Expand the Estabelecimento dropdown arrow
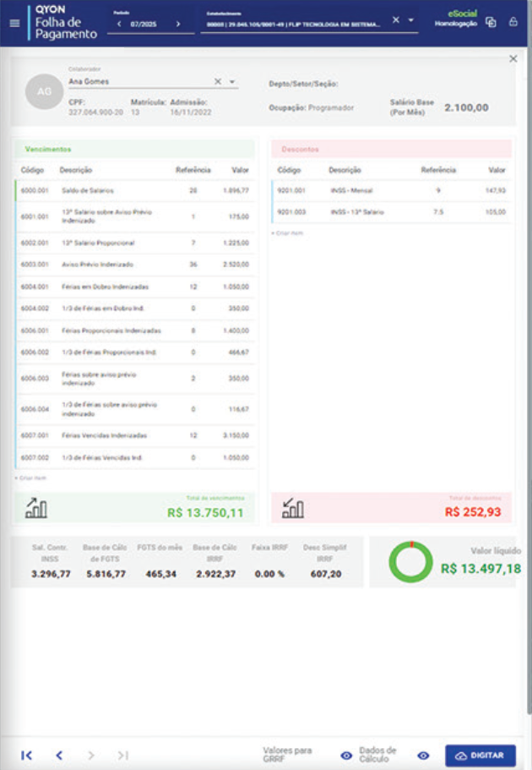This screenshot has width=532, height=770. (410, 20)
